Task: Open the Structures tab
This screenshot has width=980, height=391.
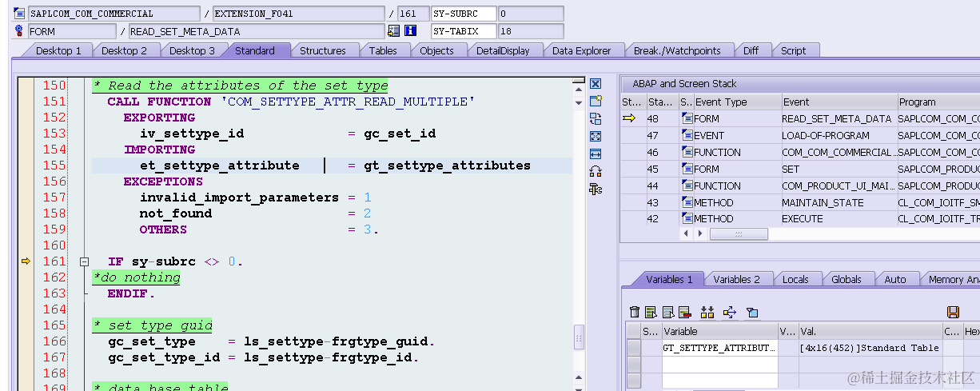Action: 323,50
